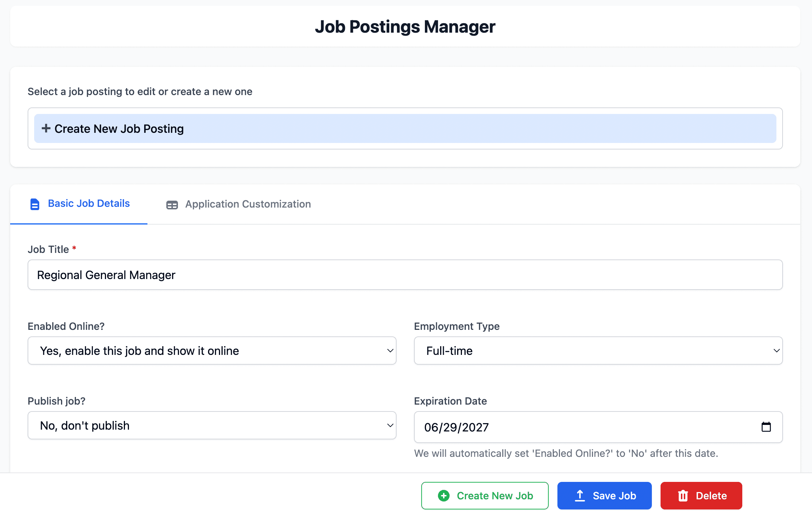Click the plus icon beside Create New Job Posting
The image size is (812, 516).
[x=46, y=128]
